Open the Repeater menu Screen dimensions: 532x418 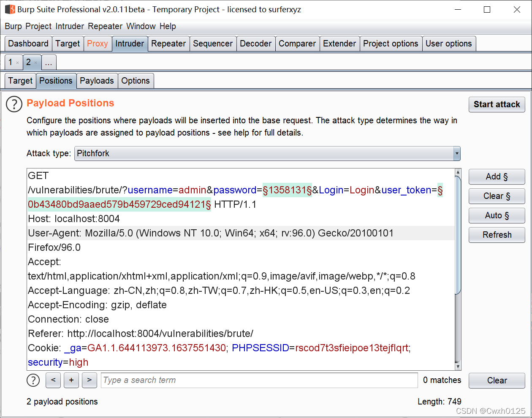(105, 26)
